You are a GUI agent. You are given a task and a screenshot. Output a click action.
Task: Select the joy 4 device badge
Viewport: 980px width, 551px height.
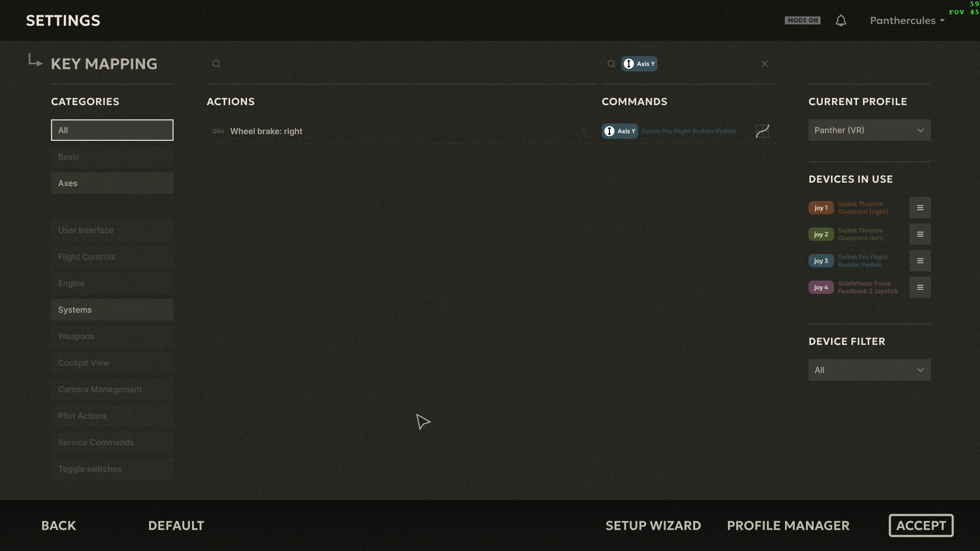(x=821, y=287)
